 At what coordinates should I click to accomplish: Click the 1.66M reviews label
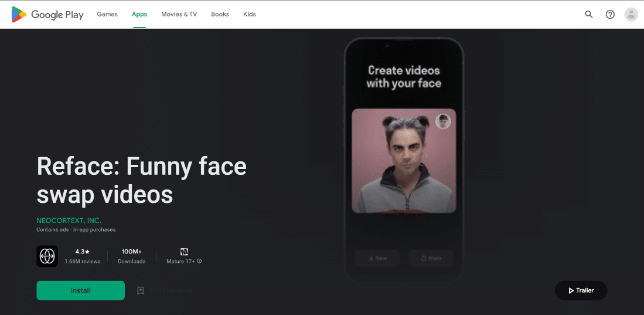(83, 262)
